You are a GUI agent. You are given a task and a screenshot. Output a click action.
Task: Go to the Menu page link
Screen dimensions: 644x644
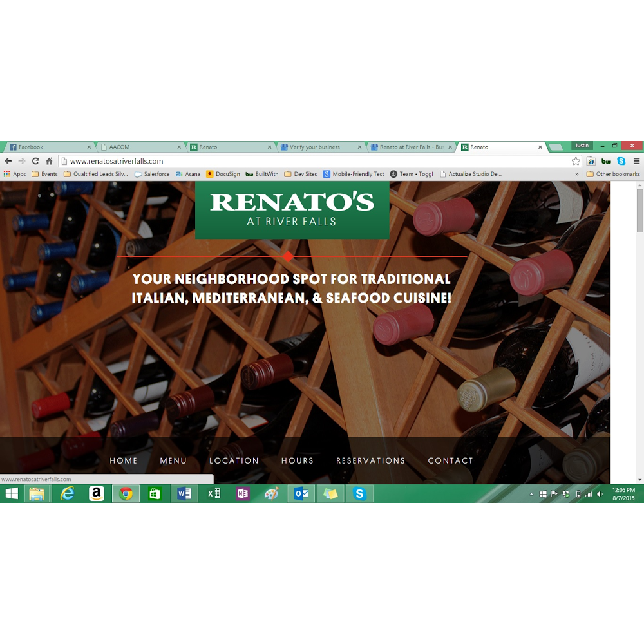[173, 460]
